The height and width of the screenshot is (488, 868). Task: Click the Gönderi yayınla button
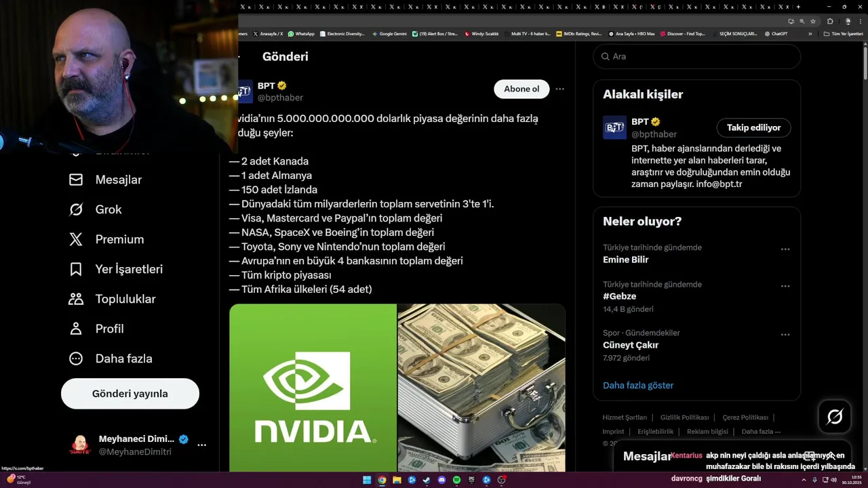[130, 394]
